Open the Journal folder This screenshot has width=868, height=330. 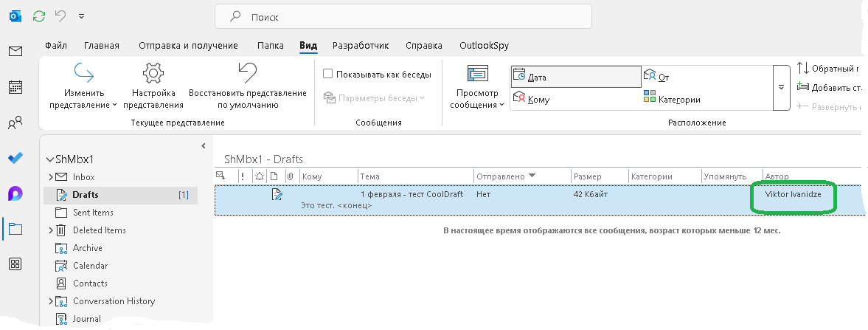87,319
